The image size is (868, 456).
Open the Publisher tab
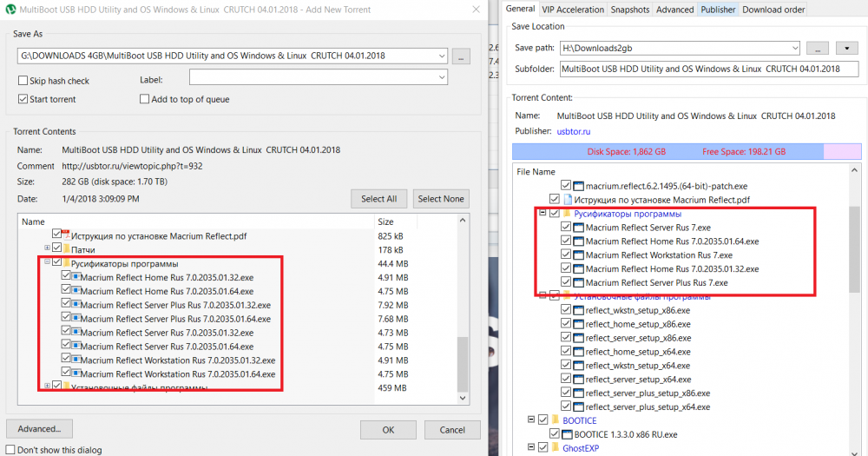[x=718, y=10]
